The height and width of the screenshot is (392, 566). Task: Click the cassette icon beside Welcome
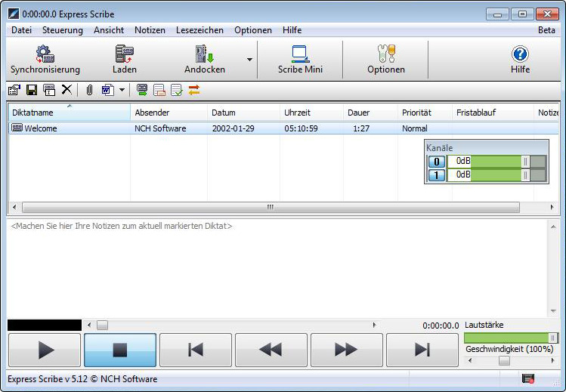point(17,128)
